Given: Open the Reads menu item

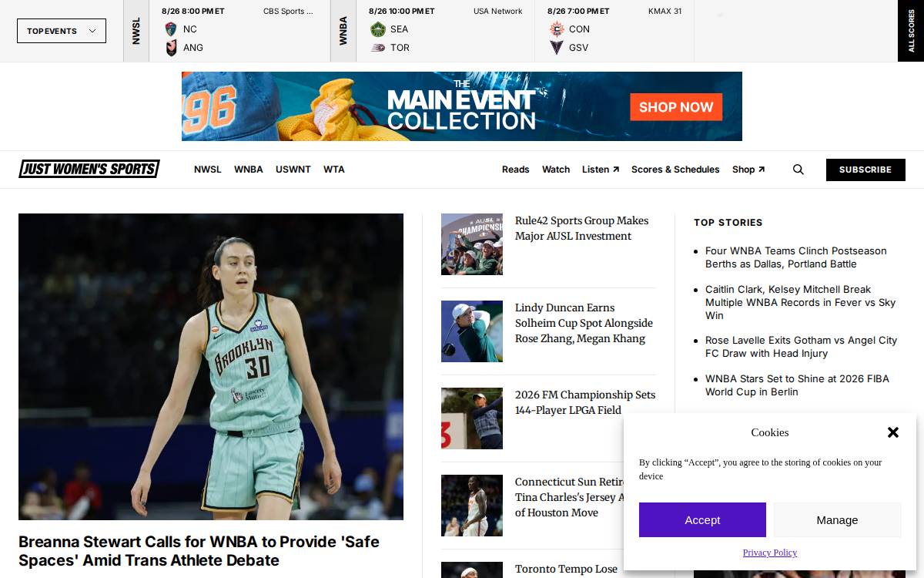Looking at the screenshot, I should [x=516, y=170].
